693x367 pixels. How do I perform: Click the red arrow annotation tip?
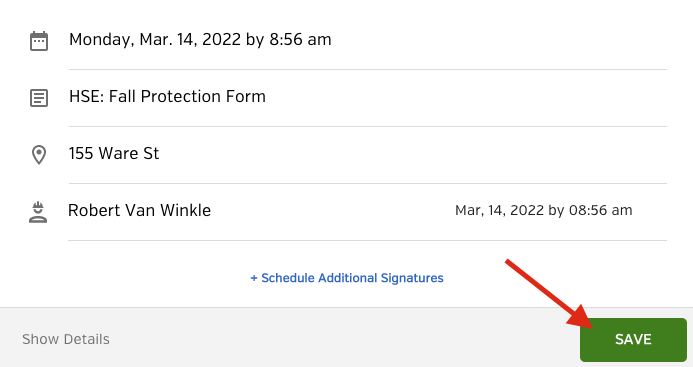pyautogui.click(x=594, y=326)
